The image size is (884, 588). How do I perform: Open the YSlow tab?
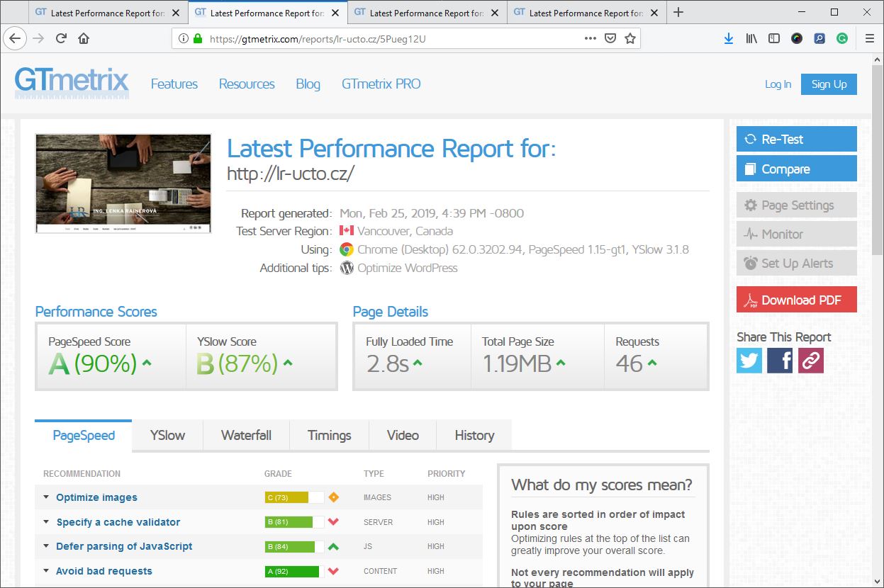[167, 435]
